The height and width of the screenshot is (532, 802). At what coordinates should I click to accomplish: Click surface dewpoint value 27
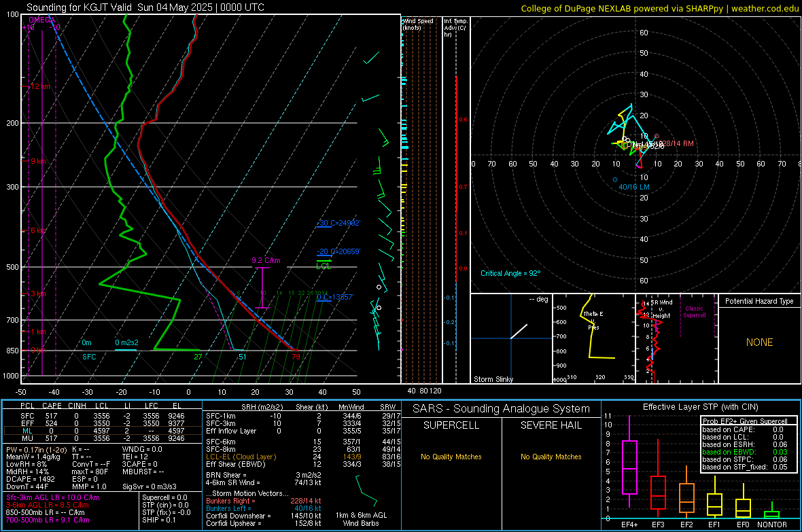pyautogui.click(x=198, y=357)
